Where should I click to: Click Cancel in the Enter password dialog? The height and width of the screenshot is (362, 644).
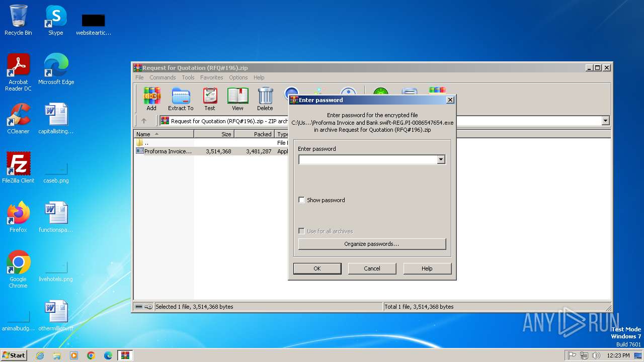click(x=372, y=268)
